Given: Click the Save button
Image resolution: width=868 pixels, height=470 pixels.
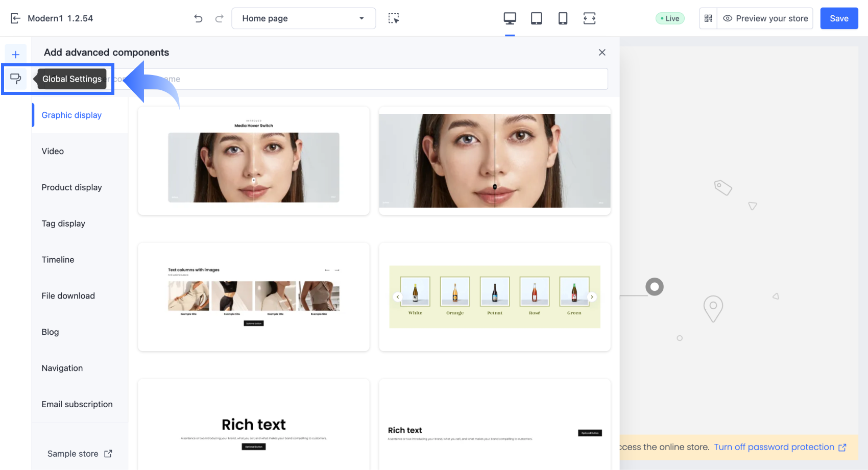Looking at the screenshot, I should [839, 18].
